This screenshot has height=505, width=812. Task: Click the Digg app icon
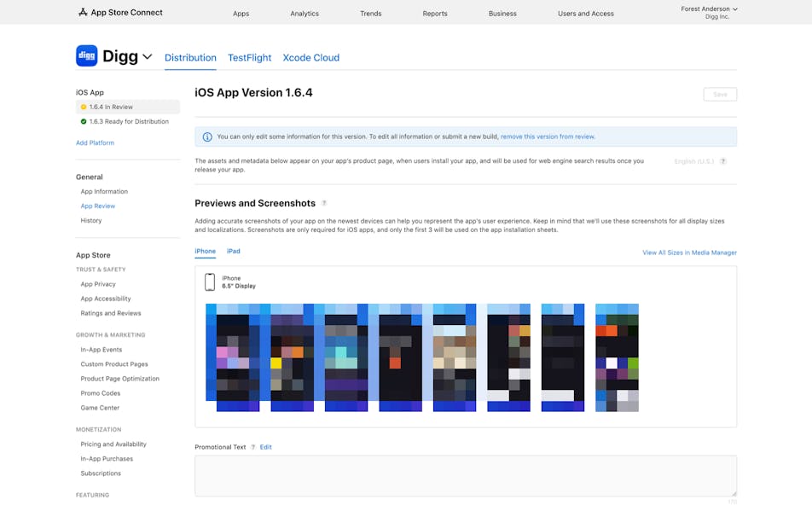(x=86, y=56)
